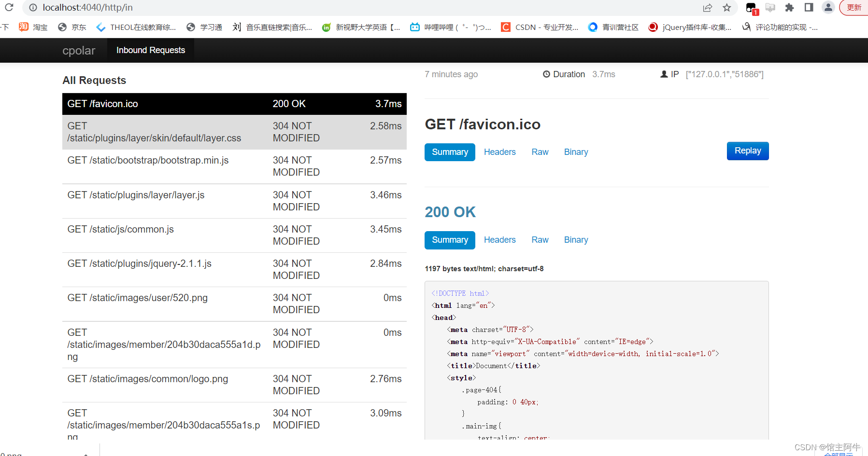Click the 7 minutes ago timestamp

[451, 74]
